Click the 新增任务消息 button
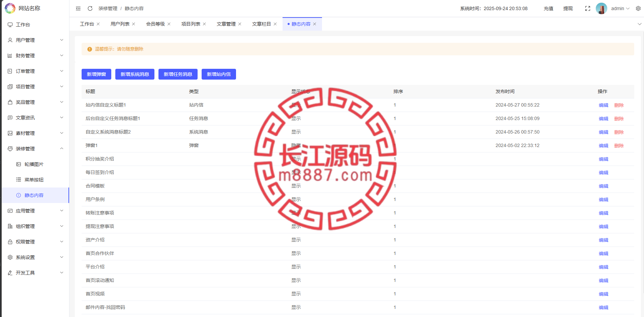Screen dimensions: 644x317 (178, 74)
